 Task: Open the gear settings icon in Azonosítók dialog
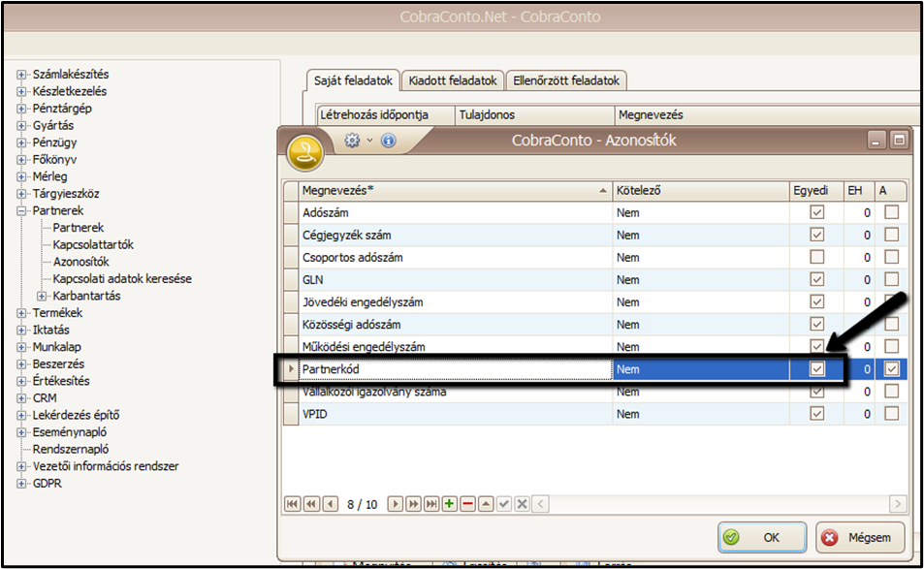click(352, 141)
